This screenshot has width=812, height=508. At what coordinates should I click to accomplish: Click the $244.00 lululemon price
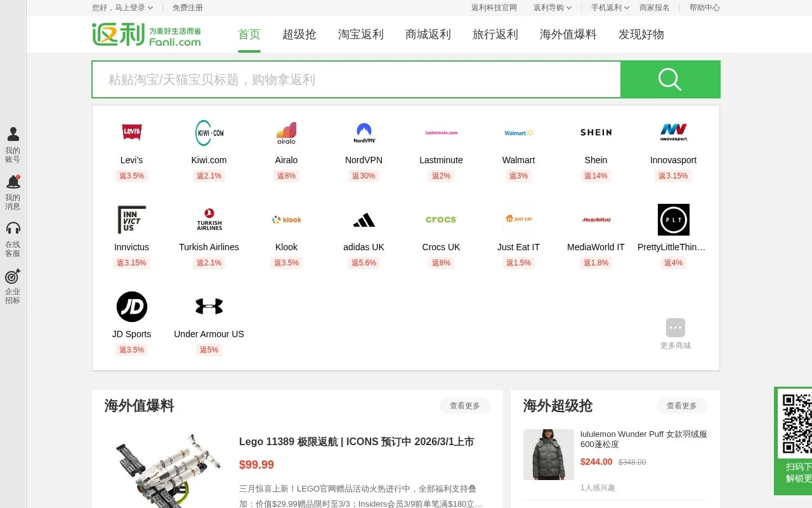pyautogui.click(x=596, y=462)
